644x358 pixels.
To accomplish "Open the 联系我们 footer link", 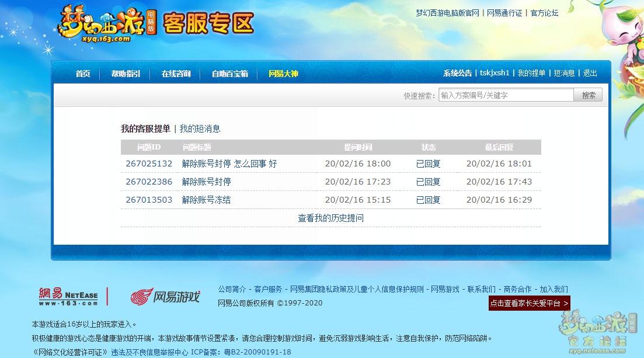I will point(481,289).
